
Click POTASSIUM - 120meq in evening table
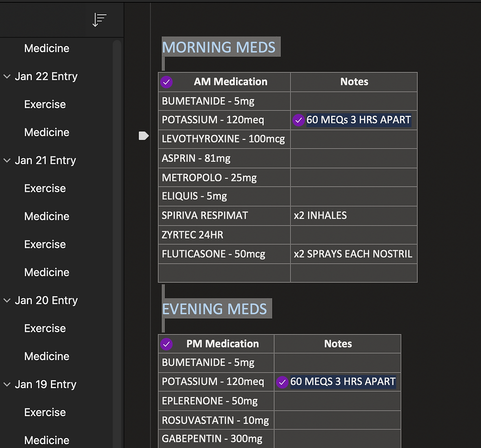(x=216, y=382)
